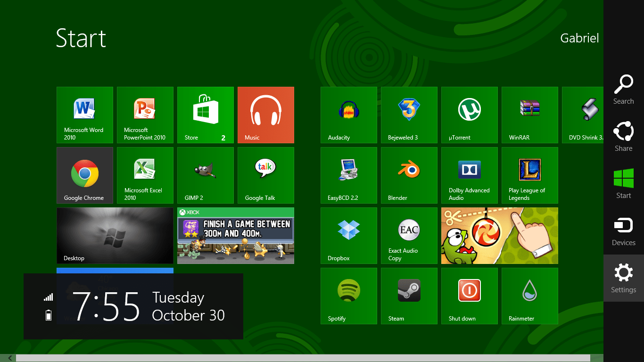
Task: Launch Google Chrome
Action: [85, 175]
